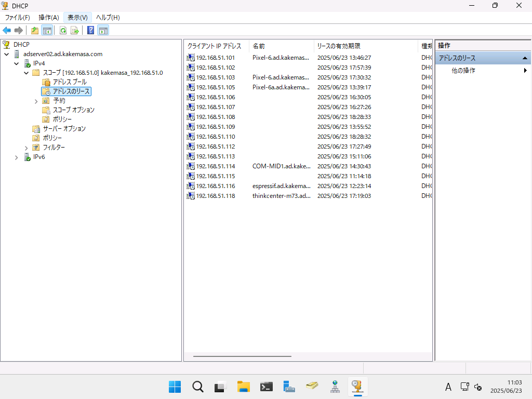Click lease expiry 2025/06/23 15:11:06

[344, 156]
